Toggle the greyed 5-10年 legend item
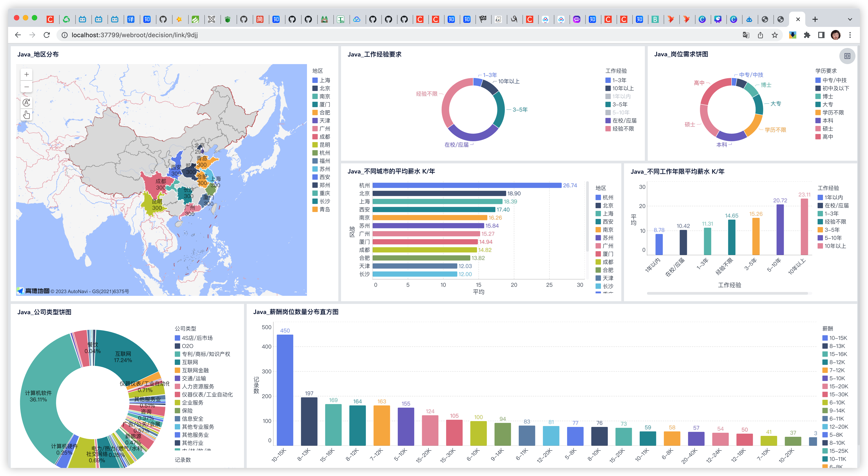This screenshot has height=476, width=868. tap(620, 113)
